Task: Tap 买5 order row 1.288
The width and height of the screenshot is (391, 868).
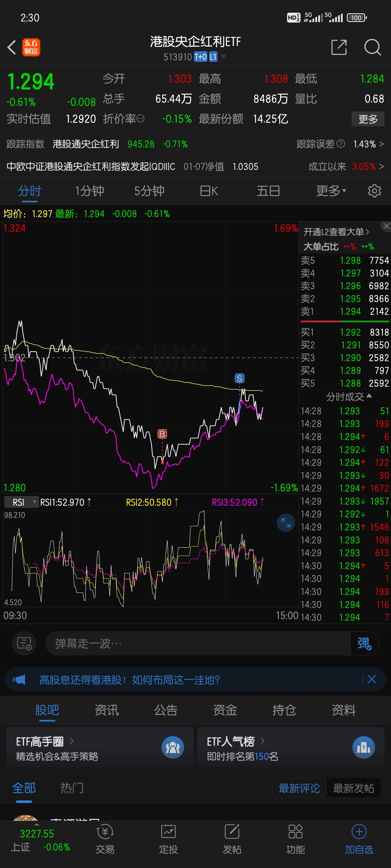Action: point(345,383)
